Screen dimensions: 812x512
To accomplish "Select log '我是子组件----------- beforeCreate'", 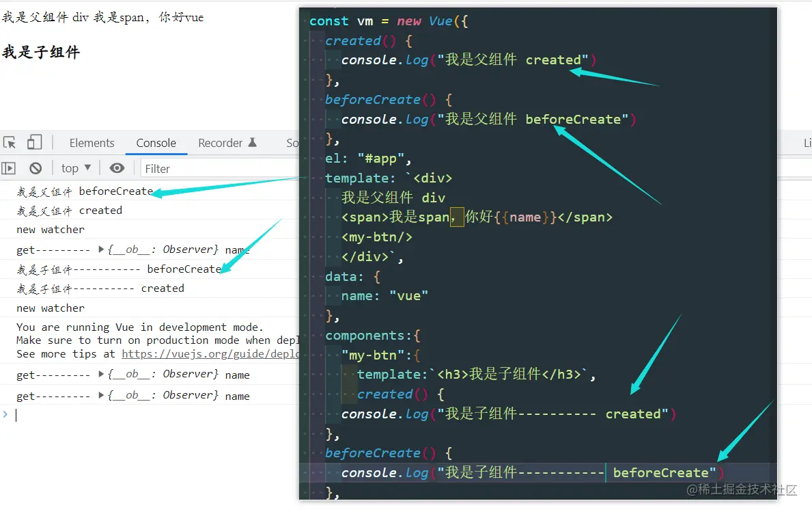I will tap(119, 269).
